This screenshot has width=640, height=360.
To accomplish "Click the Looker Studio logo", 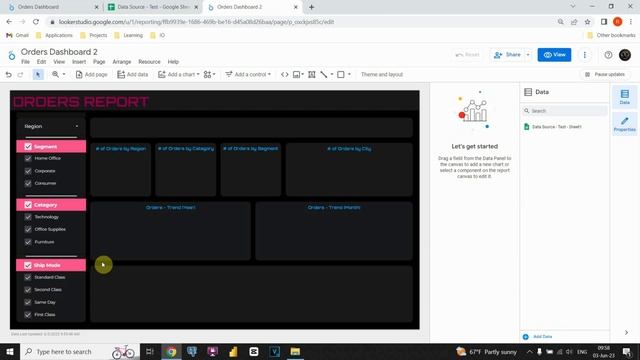I will click(x=11, y=55).
